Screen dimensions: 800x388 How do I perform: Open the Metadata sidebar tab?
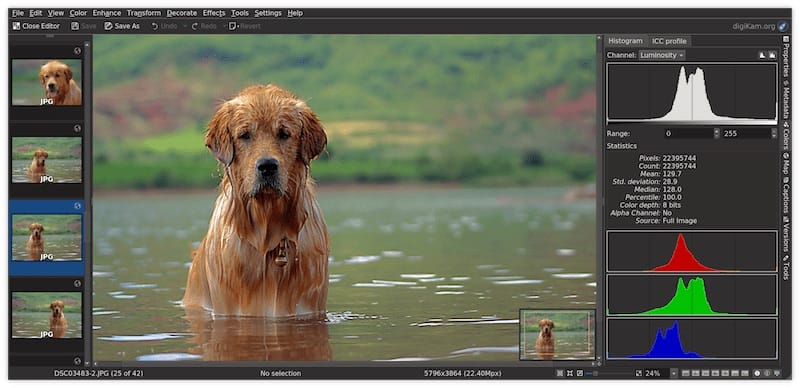tap(786, 100)
